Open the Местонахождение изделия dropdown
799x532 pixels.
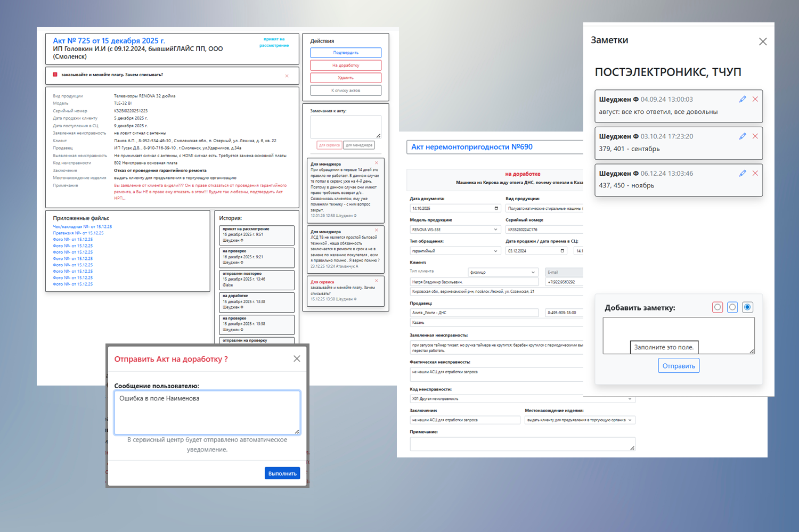(x=580, y=420)
